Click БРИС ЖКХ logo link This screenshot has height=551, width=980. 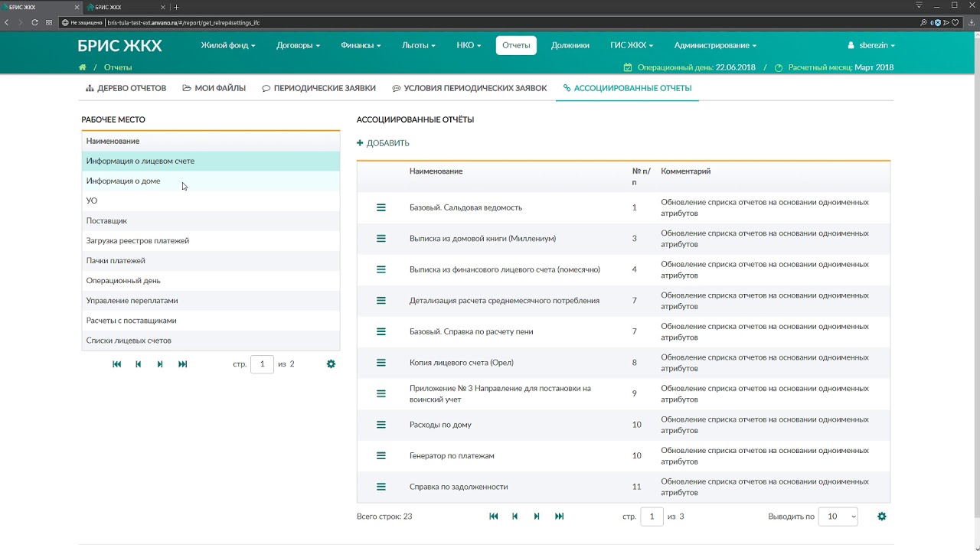(x=120, y=45)
